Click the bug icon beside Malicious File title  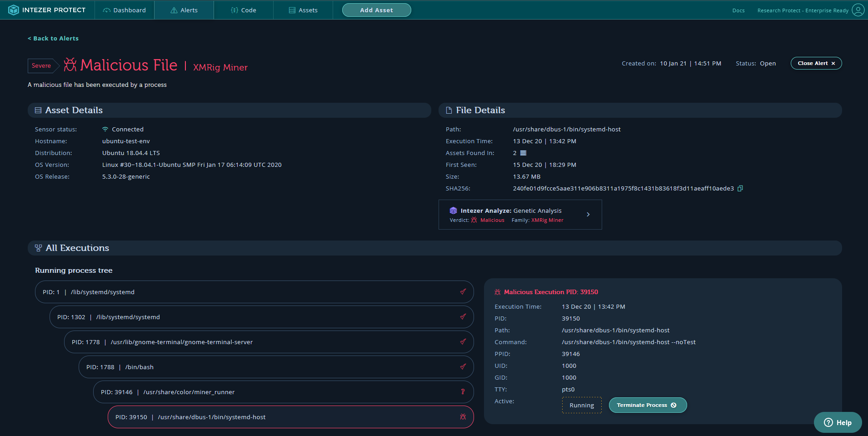pyautogui.click(x=70, y=65)
